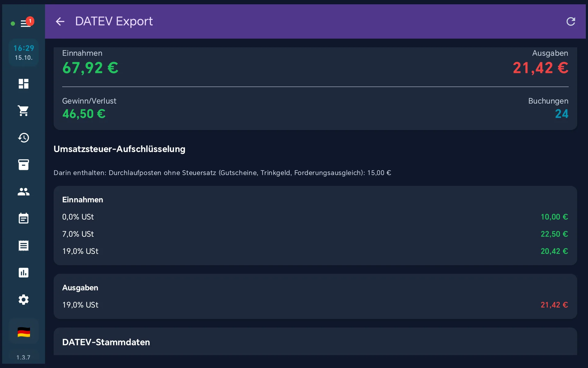Screen dimensions: 588x368
Task: Refresh the DATEV Export data
Action: click(x=571, y=21)
